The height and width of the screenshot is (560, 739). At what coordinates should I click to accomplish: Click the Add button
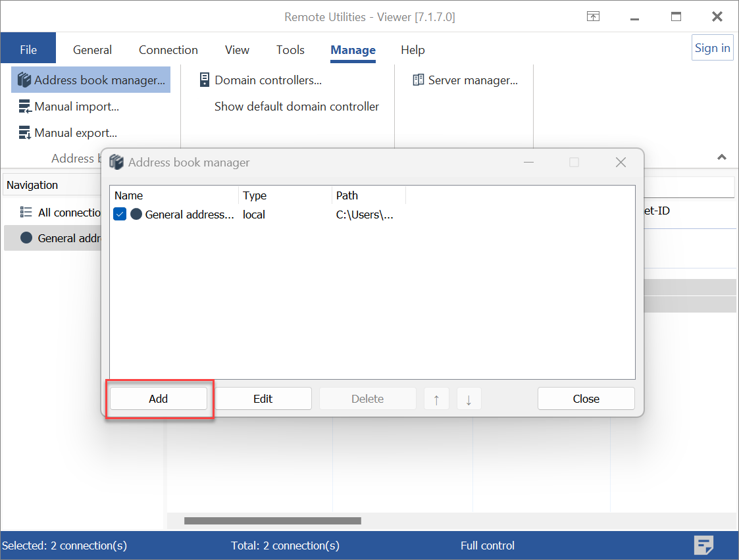coord(159,399)
